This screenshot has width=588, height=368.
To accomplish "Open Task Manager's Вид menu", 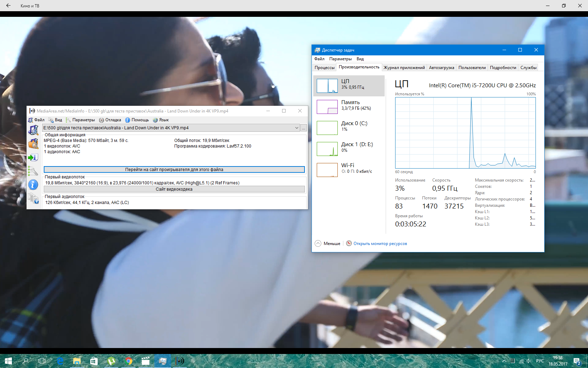I will click(x=360, y=59).
